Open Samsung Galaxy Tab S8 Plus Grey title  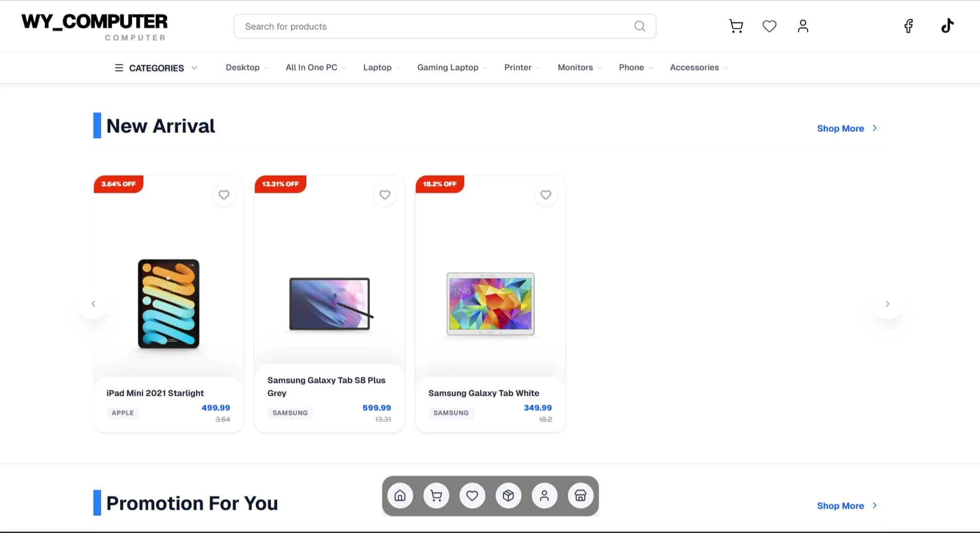[x=326, y=387]
